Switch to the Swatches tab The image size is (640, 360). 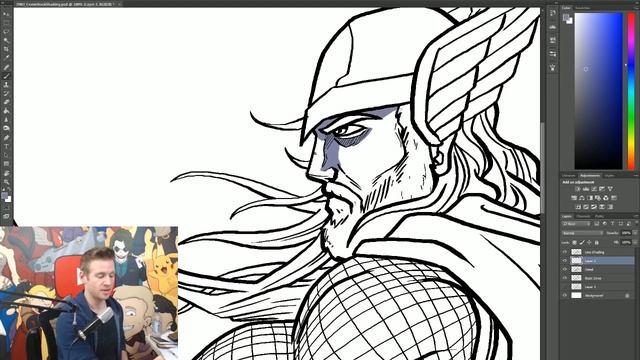583,7
